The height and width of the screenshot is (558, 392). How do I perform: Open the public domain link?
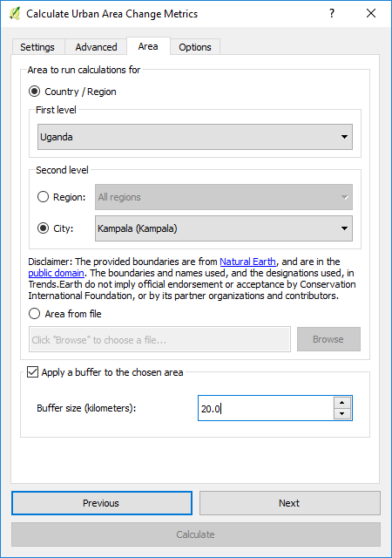tap(57, 273)
